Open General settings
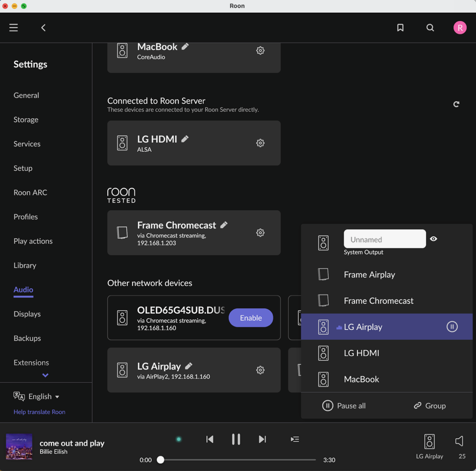This screenshot has height=471, width=476. pyautogui.click(x=26, y=95)
